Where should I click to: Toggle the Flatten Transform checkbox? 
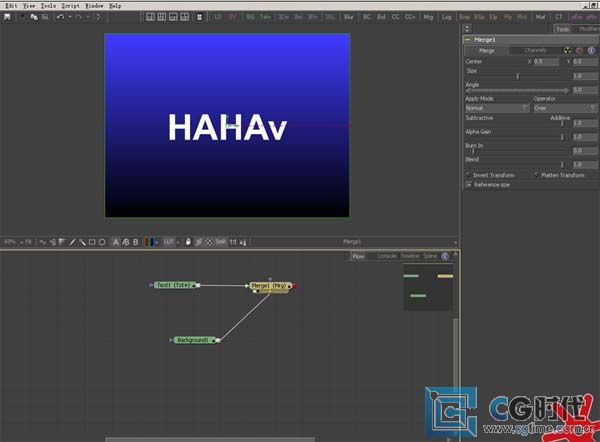(x=536, y=175)
